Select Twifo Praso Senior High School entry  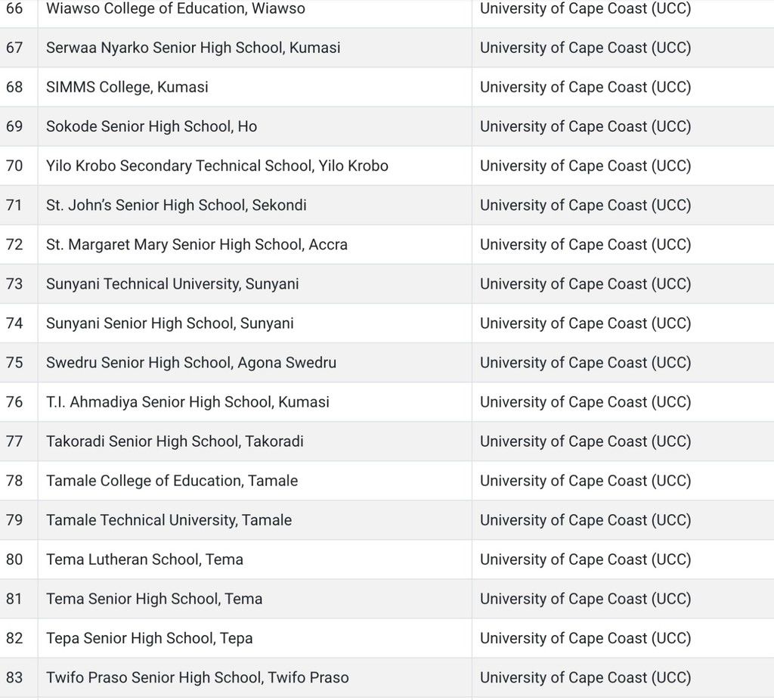[x=197, y=677]
